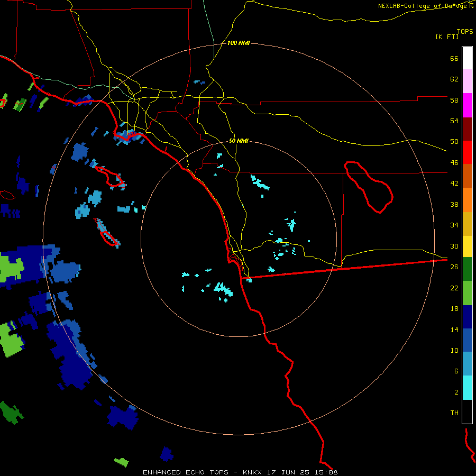476x476 pixels.
Task: Click the TH threshold label
Action: coord(454,413)
